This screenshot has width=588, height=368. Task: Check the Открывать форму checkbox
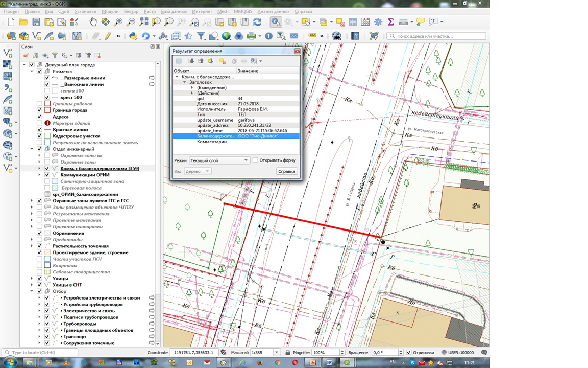256,160
